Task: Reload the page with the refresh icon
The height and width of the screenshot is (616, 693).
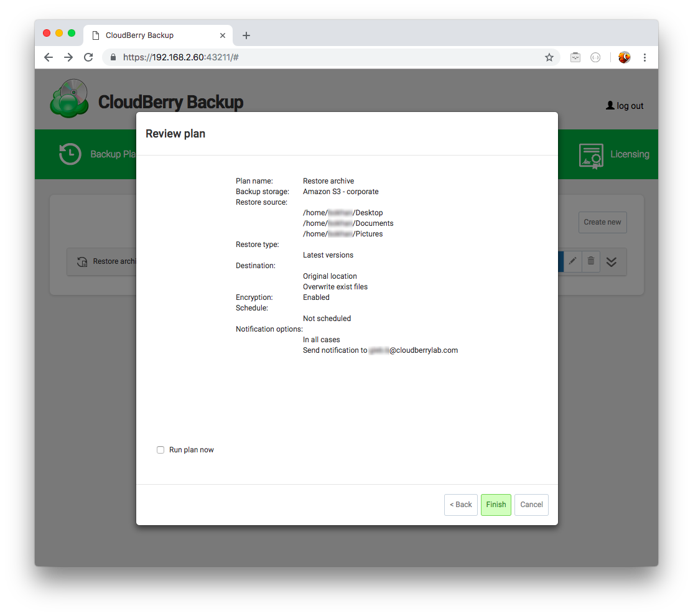Action: [x=88, y=57]
